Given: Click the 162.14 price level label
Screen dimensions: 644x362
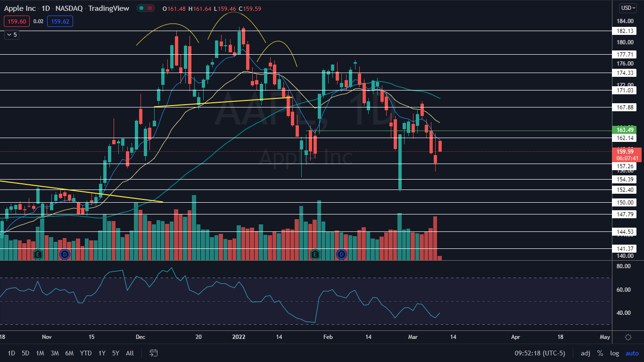Looking at the screenshot, I should coord(625,138).
